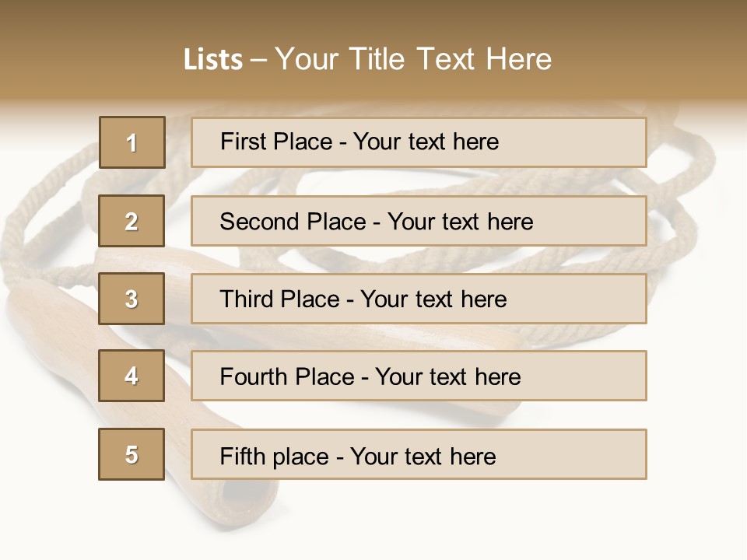Click the number 3 box
The image size is (747, 560).
(x=132, y=299)
